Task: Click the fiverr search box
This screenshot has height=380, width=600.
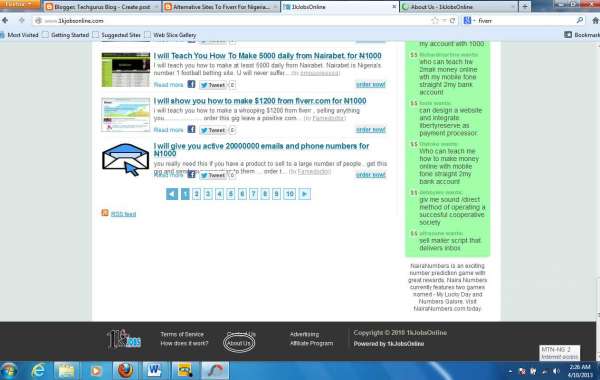Action: [x=524, y=21]
